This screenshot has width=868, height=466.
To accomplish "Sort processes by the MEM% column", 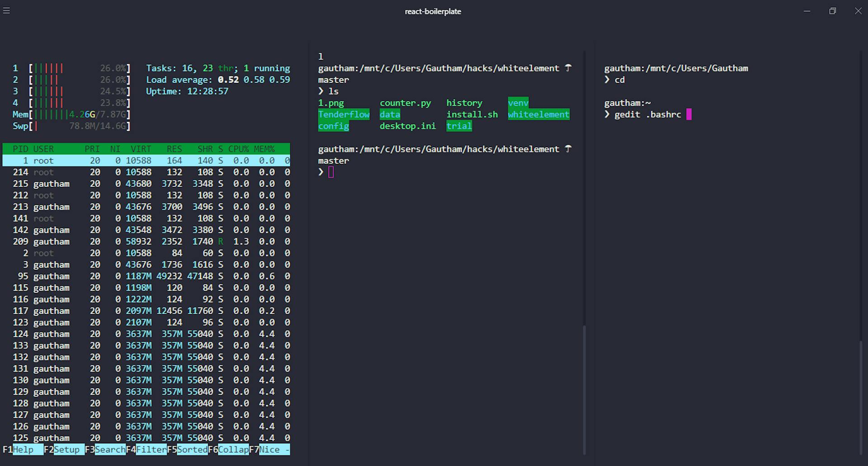I will [x=264, y=148].
